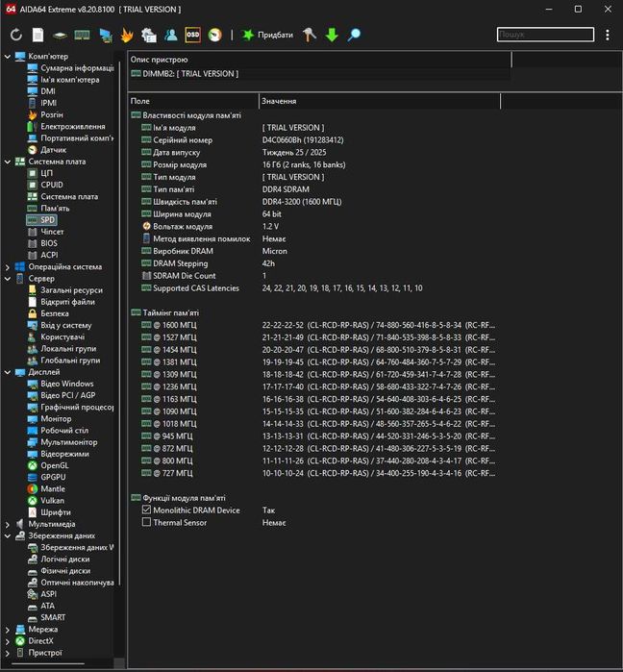623x672 pixels.
Task: Open the Датчик sensor item
Action: (x=47, y=150)
